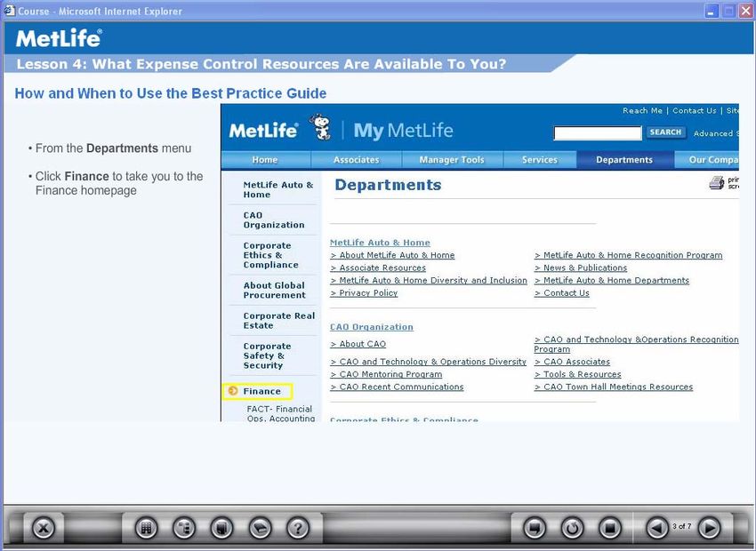This screenshot has height=551, width=756.
Task: Open the Services tab
Action: (540, 160)
